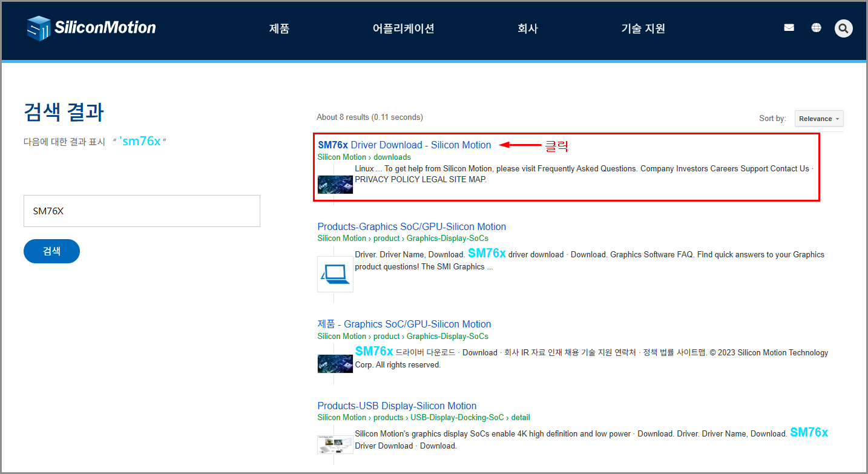Open the contact email envelope icon
The height and width of the screenshot is (474, 868).
click(x=789, y=27)
